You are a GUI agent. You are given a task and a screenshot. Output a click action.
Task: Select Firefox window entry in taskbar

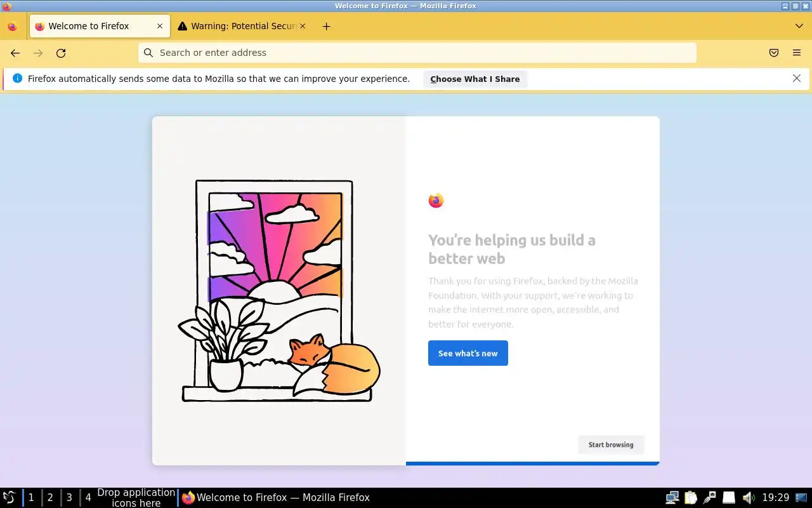pos(276,497)
